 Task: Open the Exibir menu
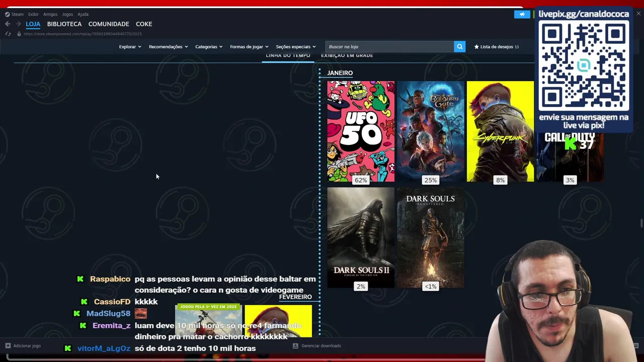pos(33,14)
